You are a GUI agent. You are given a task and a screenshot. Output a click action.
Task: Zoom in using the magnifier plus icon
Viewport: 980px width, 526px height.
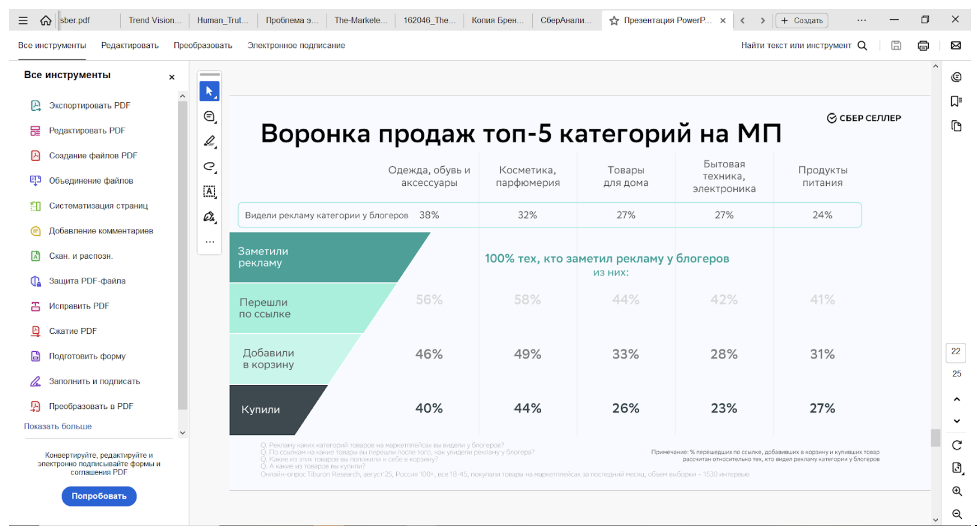[x=957, y=491]
